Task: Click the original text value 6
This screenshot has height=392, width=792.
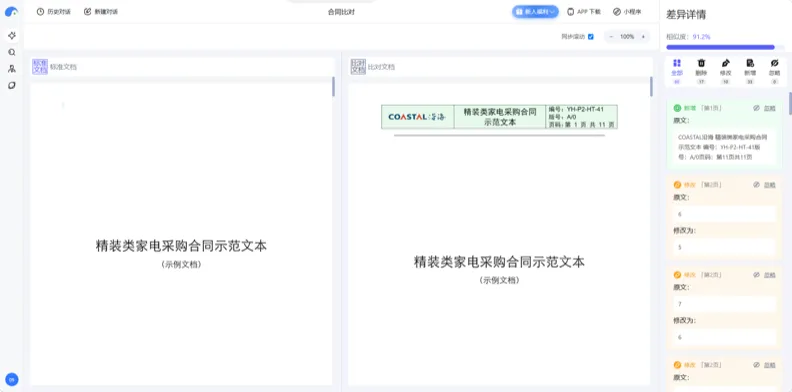Action: point(724,214)
